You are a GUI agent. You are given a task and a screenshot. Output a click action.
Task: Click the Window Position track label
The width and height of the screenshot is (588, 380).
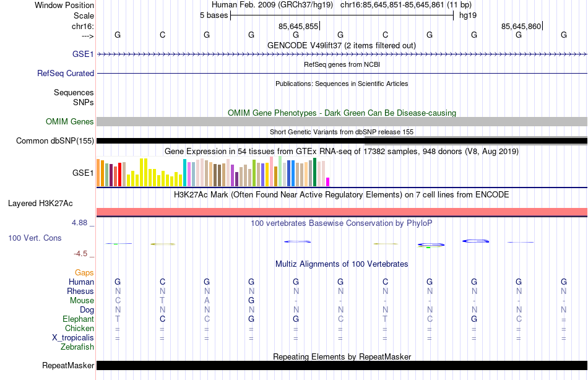[64, 5]
